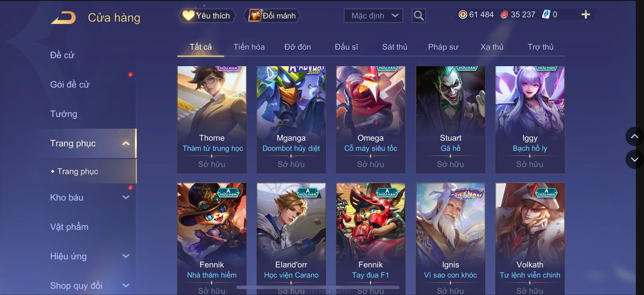Open the search magnifier icon
This screenshot has width=644, height=295.
coord(418,16)
